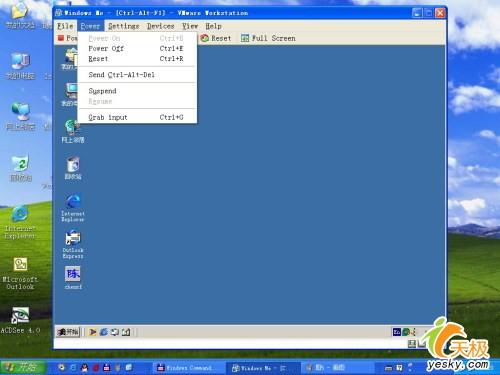This screenshot has height=375, width=500.
Task: Click the guest Outlook Express desktop icon
Action: (x=73, y=245)
